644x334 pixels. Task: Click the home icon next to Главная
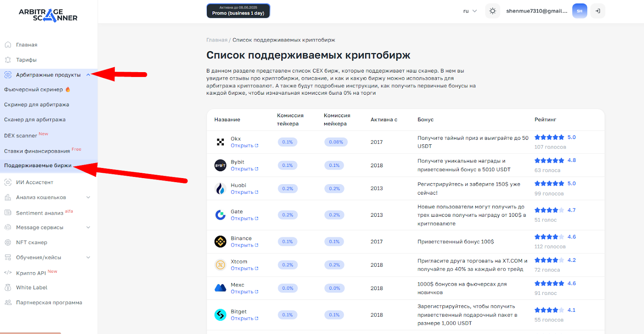coord(8,45)
